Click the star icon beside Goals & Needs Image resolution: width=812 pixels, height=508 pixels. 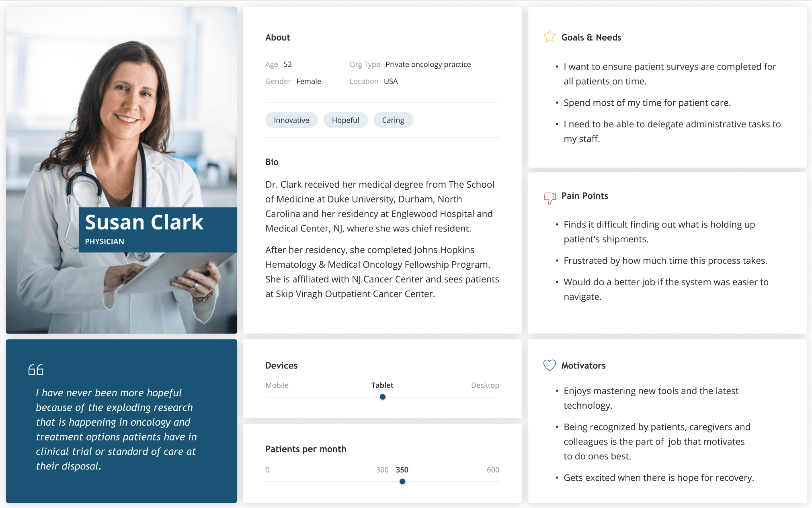(549, 37)
